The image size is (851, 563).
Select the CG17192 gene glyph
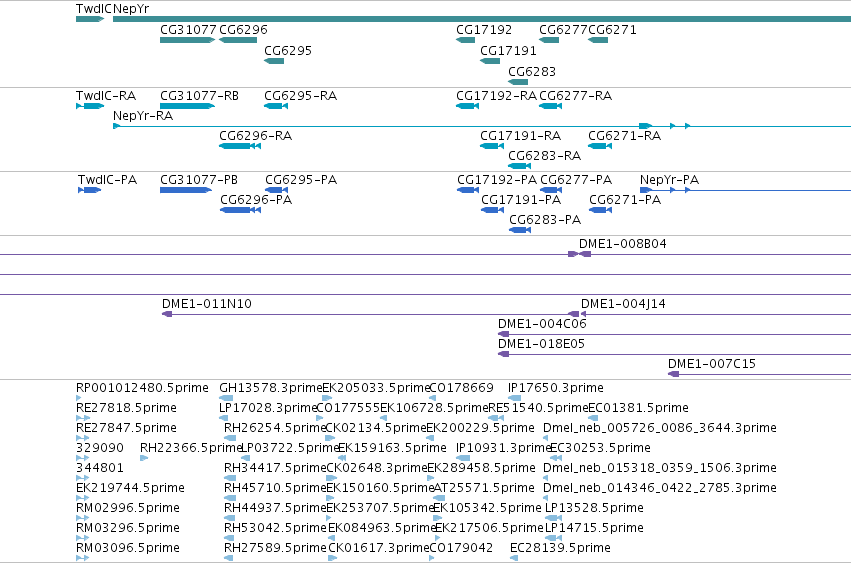[x=466, y=40]
